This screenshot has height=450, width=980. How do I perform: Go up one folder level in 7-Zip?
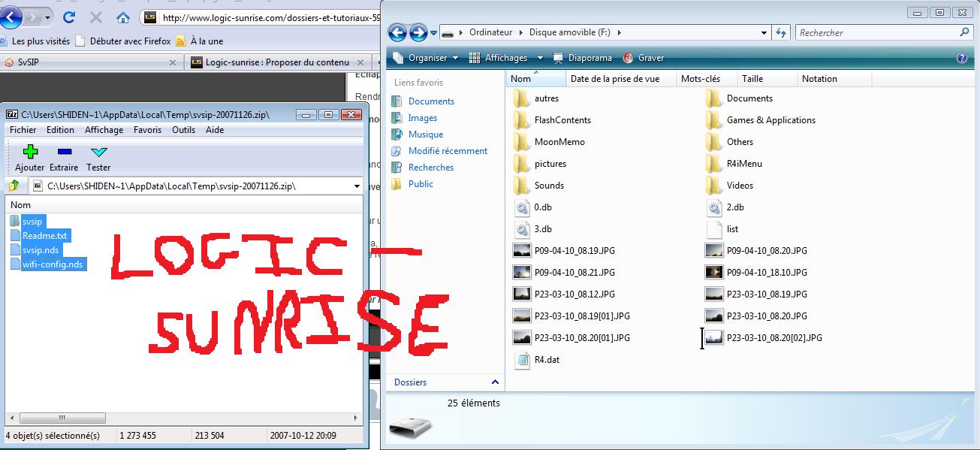14,186
